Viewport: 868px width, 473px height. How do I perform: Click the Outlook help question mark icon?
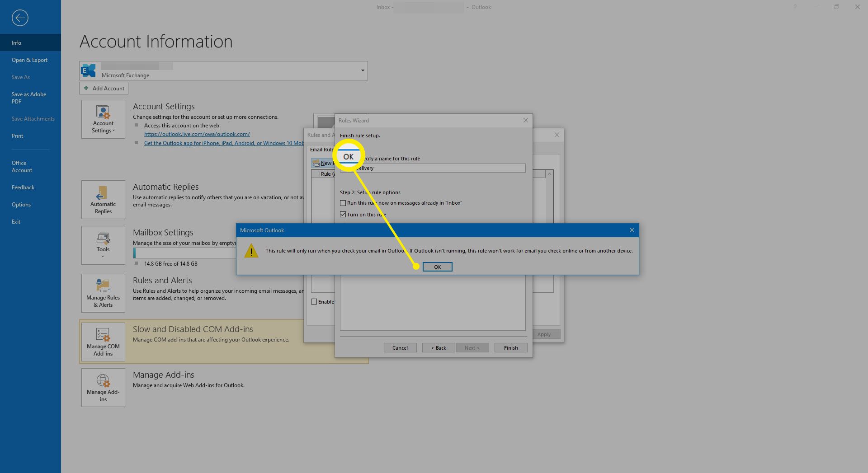point(795,7)
